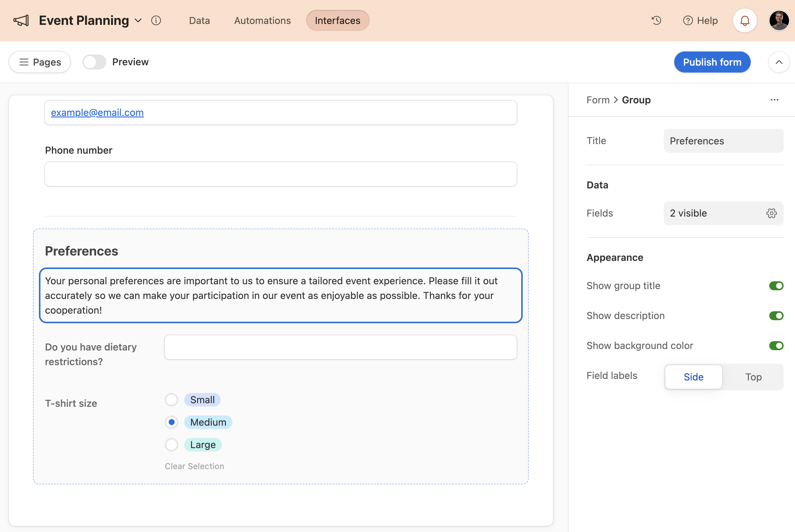This screenshot has width=795, height=532.
Task: Switch to the Automations tab
Action: click(x=262, y=21)
